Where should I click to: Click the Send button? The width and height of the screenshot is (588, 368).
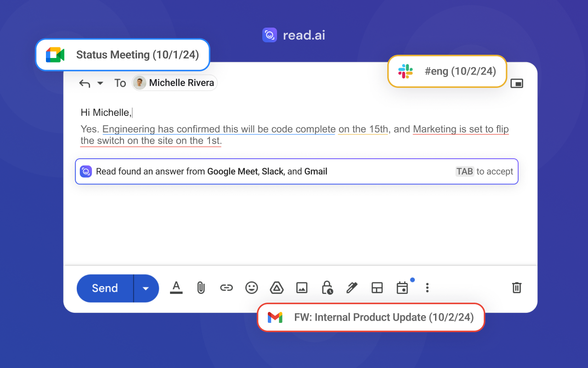click(105, 288)
